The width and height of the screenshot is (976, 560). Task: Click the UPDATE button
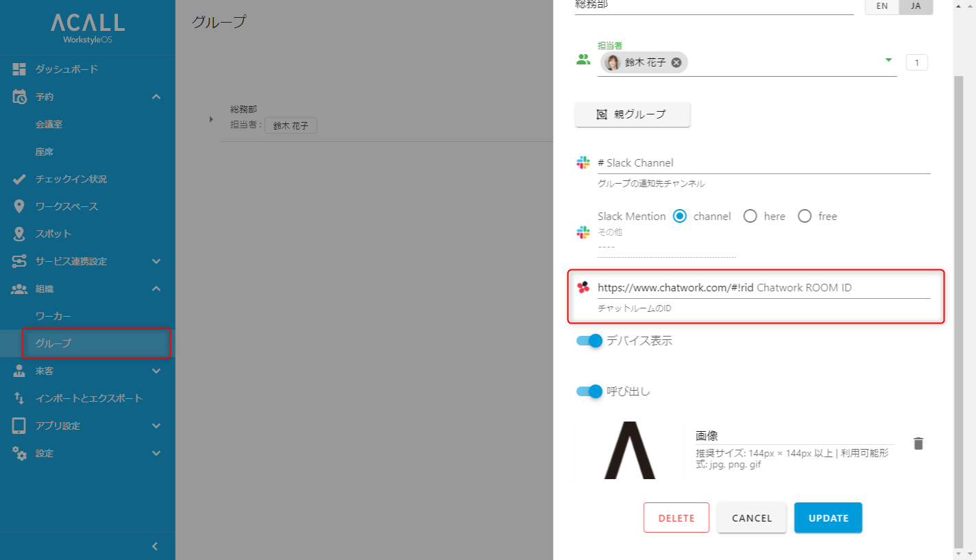click(x=828, y=518)
